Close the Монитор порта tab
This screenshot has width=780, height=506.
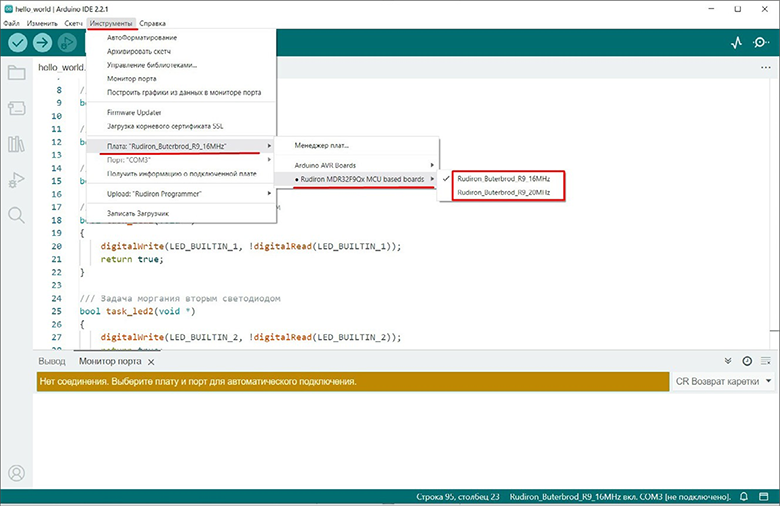(151, 362)
